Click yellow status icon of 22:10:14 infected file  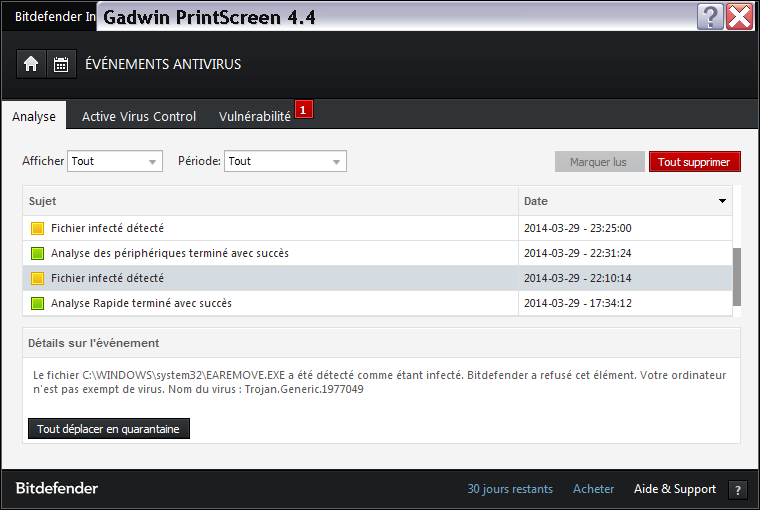(37, 278)
